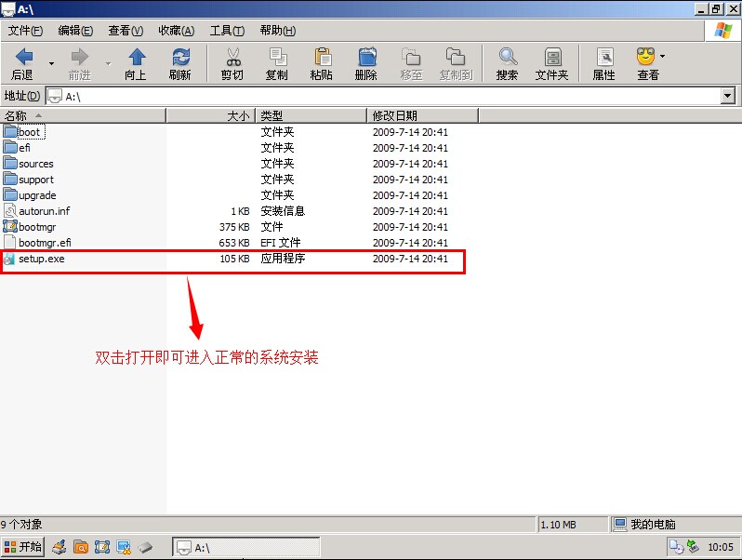Open the 编辑(E) menu
This screenshot has width=742, height=560.
(75, 31)
